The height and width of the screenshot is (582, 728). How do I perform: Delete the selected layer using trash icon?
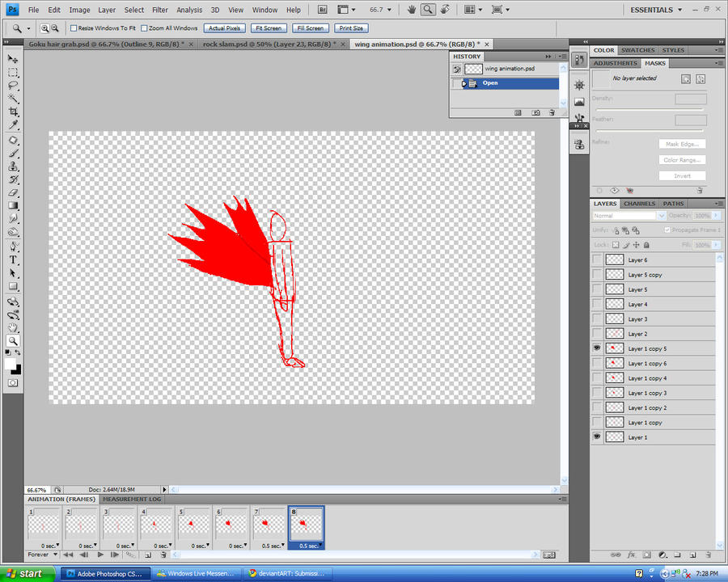point(708,557)
